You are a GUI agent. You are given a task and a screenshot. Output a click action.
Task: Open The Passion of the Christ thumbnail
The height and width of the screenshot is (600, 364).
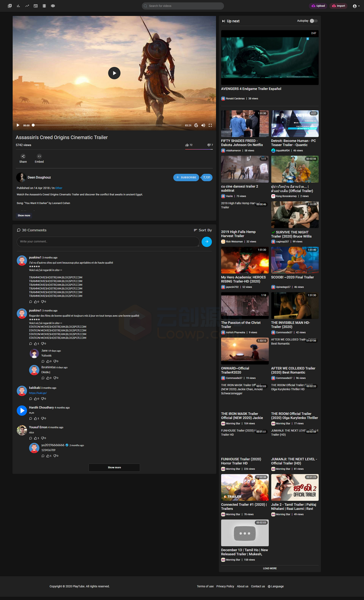(245, 305)
